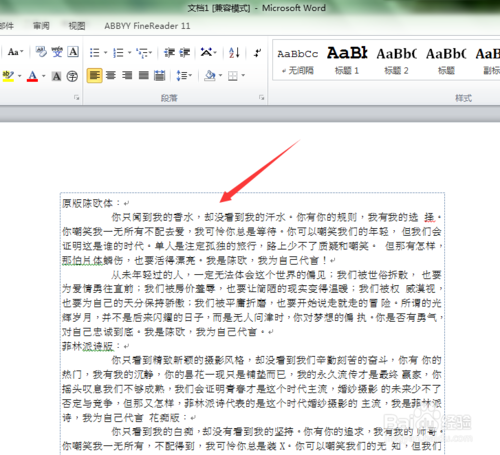Apply yellow text highlight color
Image resolution: width=500 pixels, height=455 pixels.
tap(8, 76)
